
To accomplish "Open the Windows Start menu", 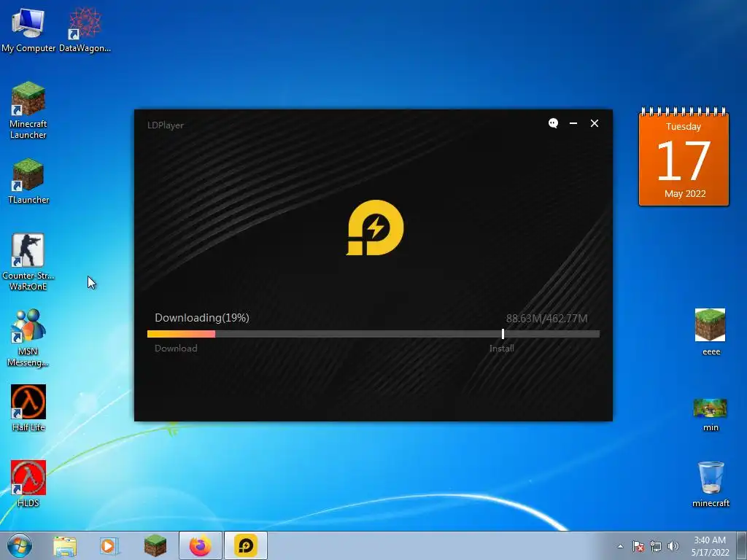I will coord(20,545).
